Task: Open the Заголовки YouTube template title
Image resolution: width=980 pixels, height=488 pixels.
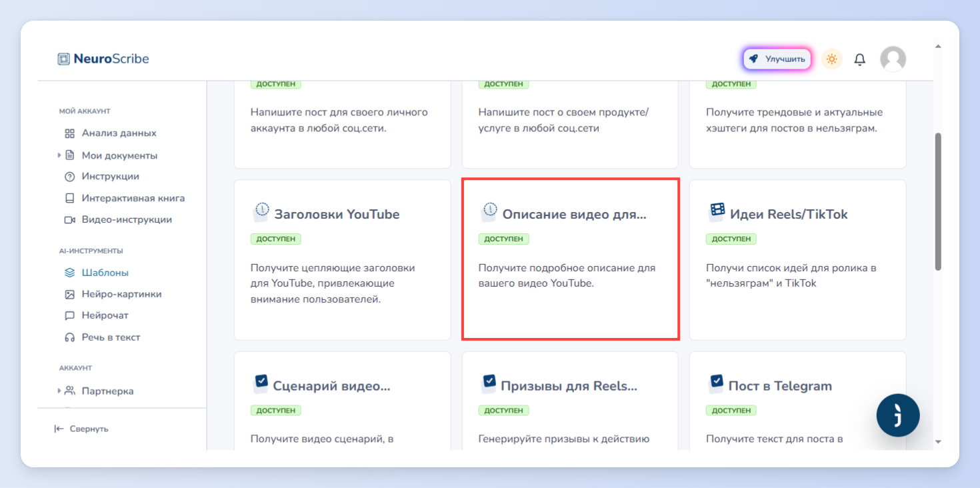Action: tap(337, 214)
